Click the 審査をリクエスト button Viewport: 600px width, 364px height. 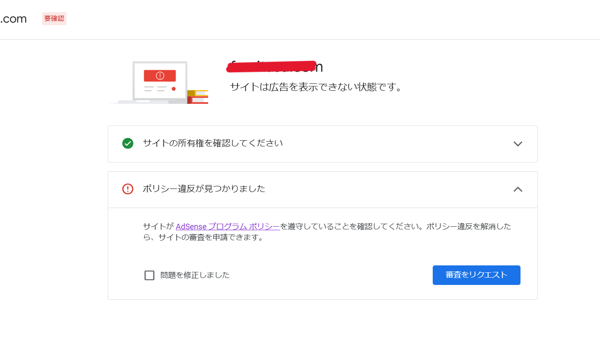pos(476,275)
